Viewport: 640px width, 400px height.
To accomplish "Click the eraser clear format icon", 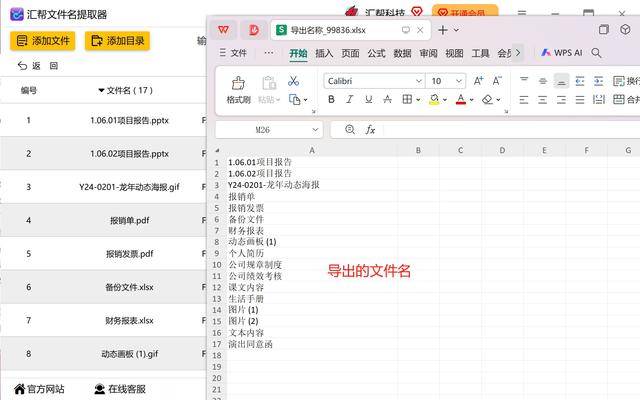I will click(487, 99).
